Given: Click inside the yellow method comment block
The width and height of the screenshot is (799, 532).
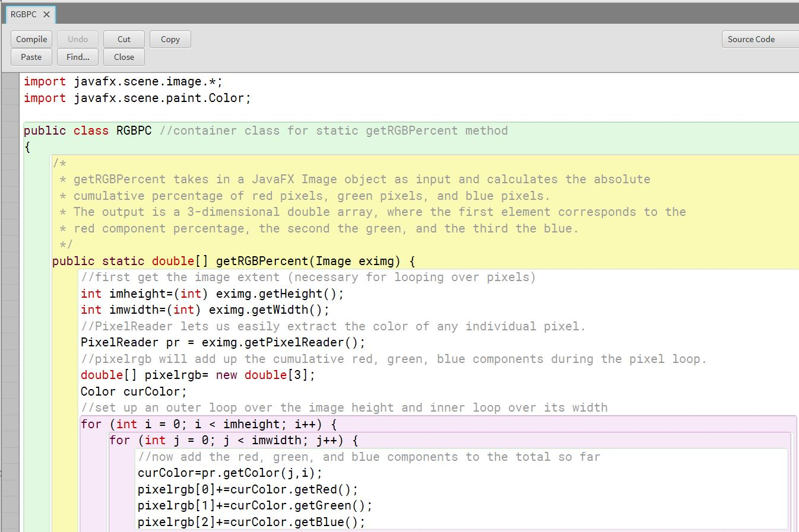Looking at the screenshot, I should (x=297, y=196).
